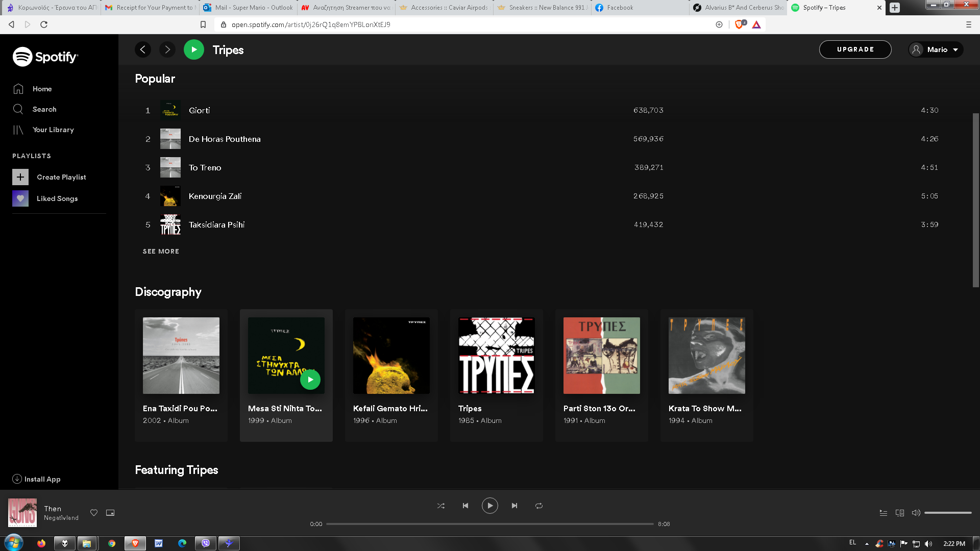
Task: Click the song progress bar
Action: pos(490,524)
